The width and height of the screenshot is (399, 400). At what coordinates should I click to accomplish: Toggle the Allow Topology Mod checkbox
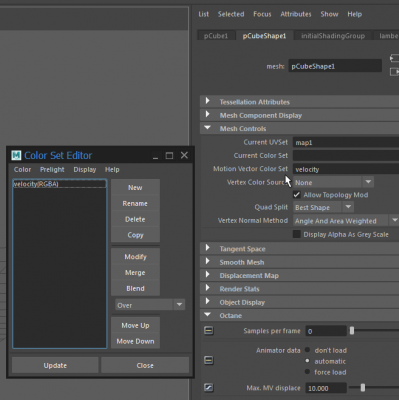click(x=296, y=195)
